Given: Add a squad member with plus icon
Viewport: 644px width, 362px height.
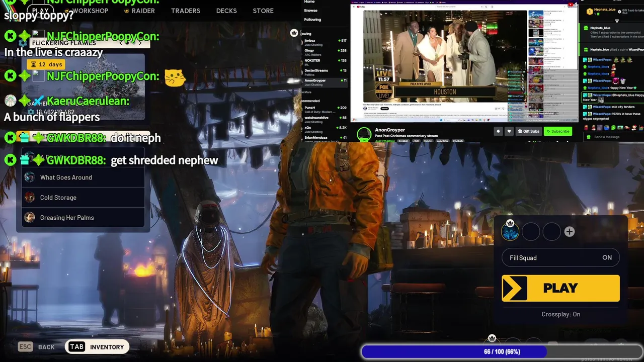Looking at the screenshot, I should pyautogui.click(x=569, y=232).
